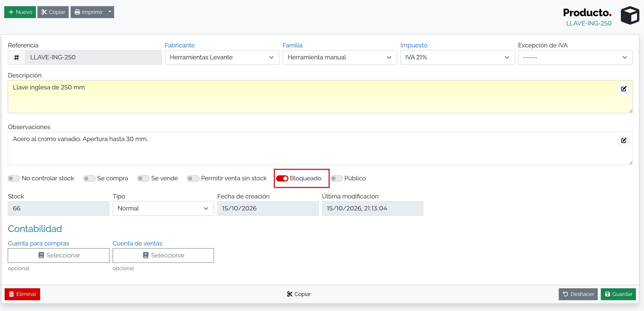
Task: Click Seleccionar under Cuenta para compras
Action: [58, 256]
